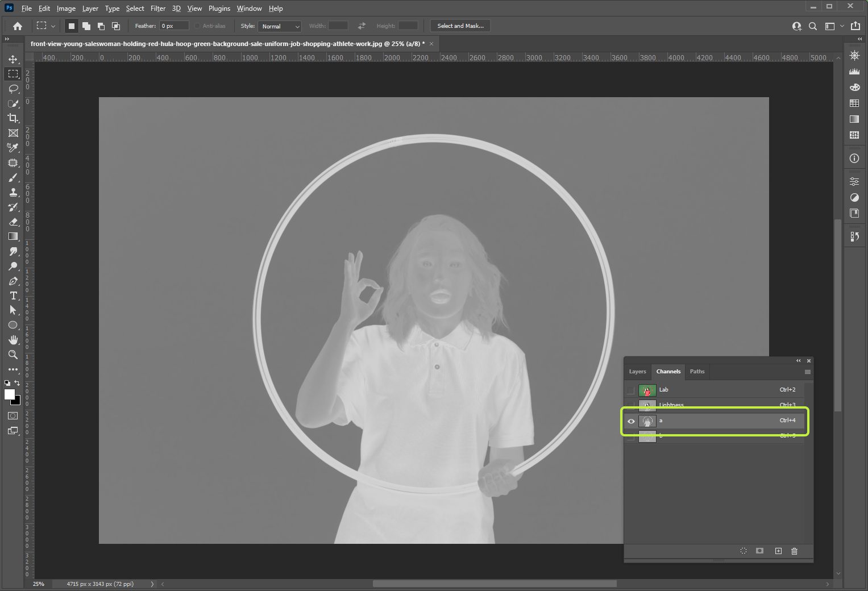
Task: Toggle visibility of Lab channel
Action: point(631,390)
